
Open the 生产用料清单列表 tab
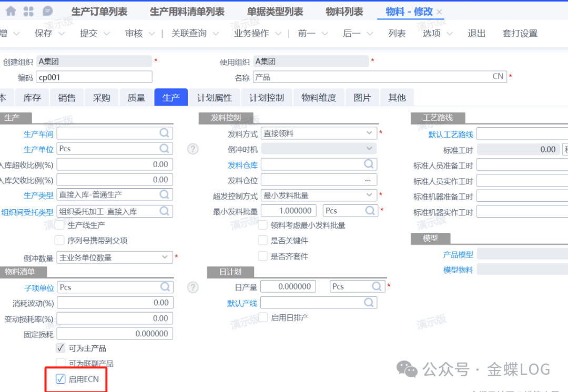[x=187, y=12]
